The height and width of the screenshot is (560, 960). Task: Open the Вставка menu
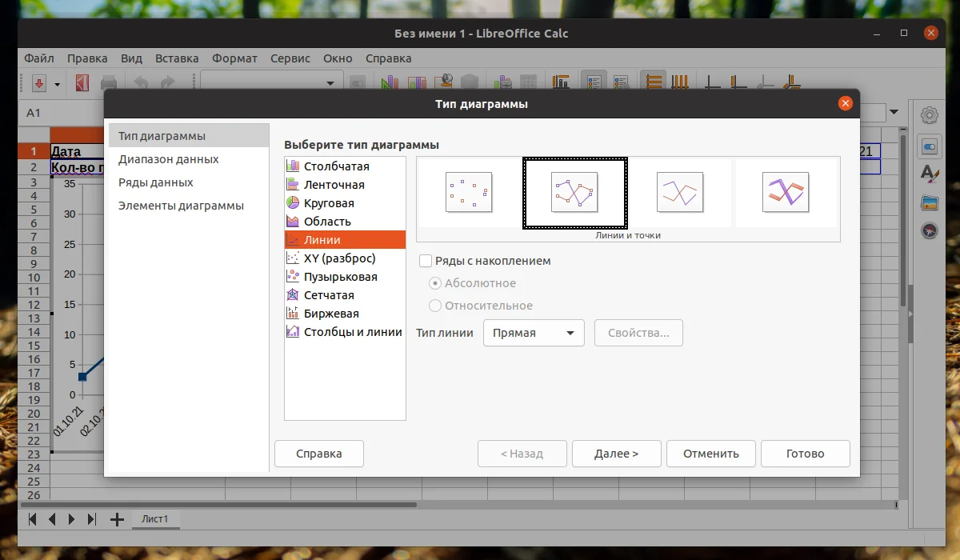pos(177,58)
